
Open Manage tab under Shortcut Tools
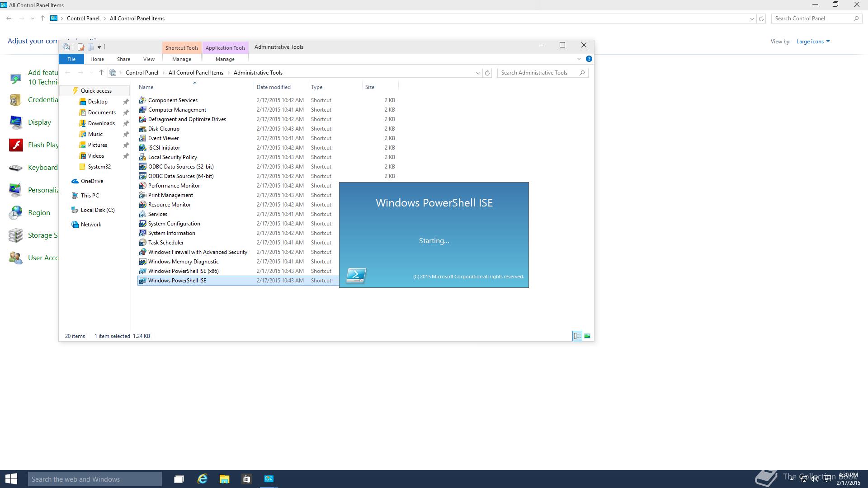tap(182, 59)
